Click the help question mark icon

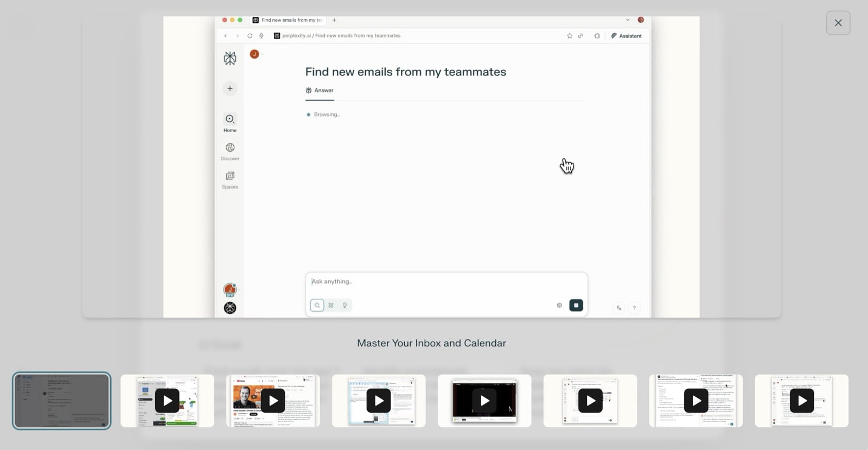point(634,308)
